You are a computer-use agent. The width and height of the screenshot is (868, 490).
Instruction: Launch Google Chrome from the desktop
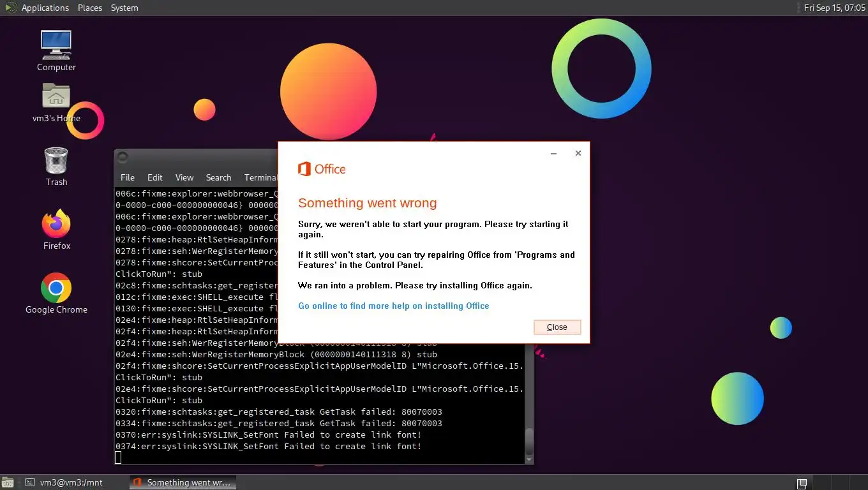(56, 293)
